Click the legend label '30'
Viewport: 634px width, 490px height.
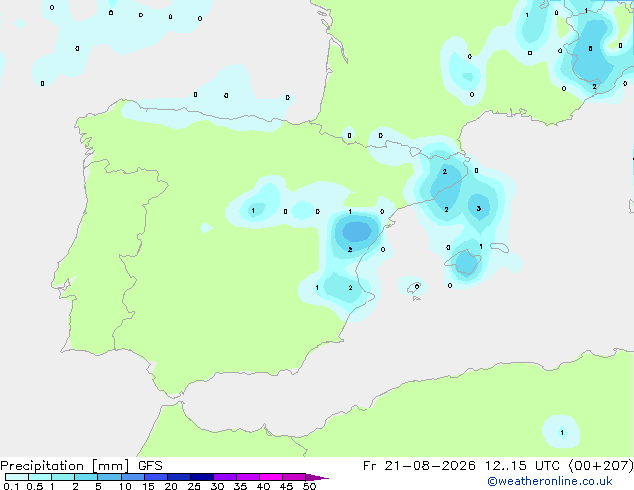(217, 486)
